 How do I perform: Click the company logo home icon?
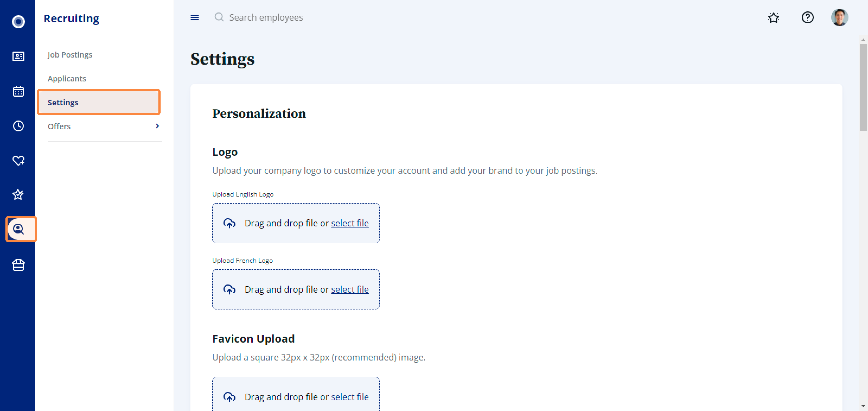click(18, 21)
